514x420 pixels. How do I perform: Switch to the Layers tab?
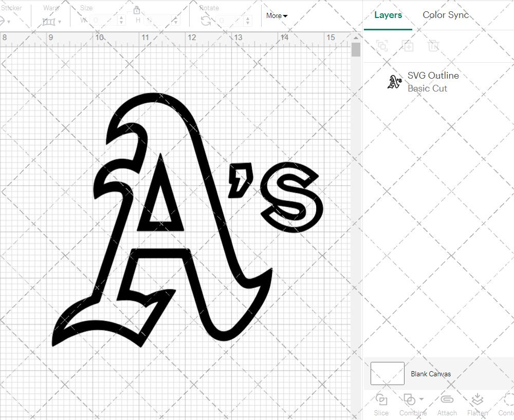[x=388, y=15]
